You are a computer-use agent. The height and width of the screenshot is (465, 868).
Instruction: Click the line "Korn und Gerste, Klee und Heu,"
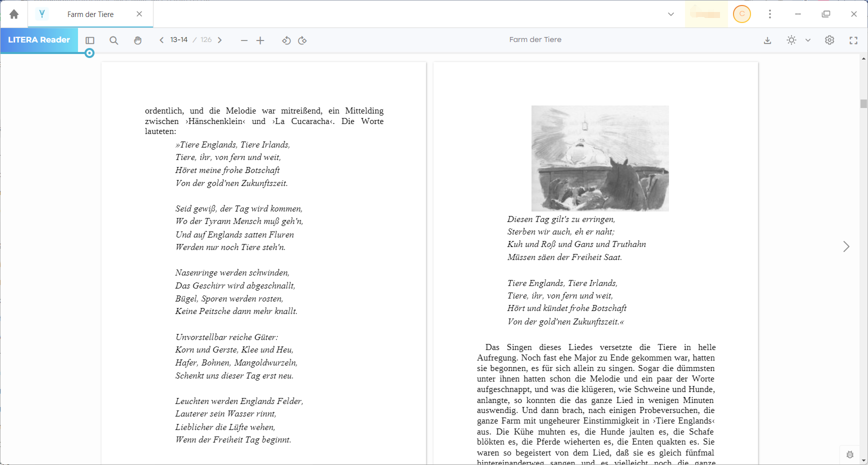click(x=234, y=349)
